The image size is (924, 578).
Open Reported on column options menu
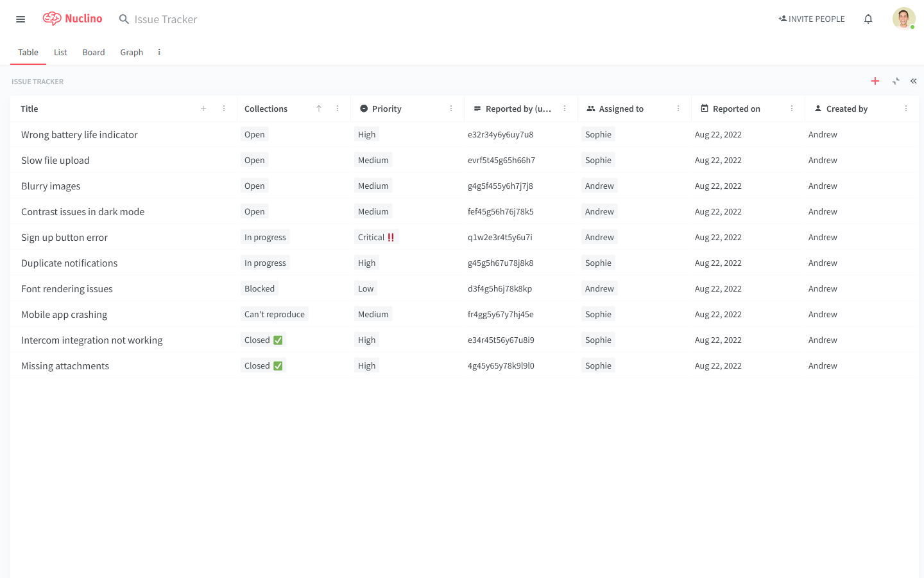pyautogui.click(x=792, y=109)
